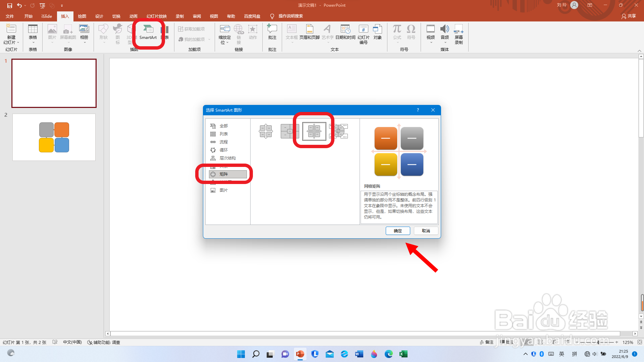Open the Audio dropdown menu
Viewport: 644px width, 362px height.
pyautogui.click(x=445, y=43)
